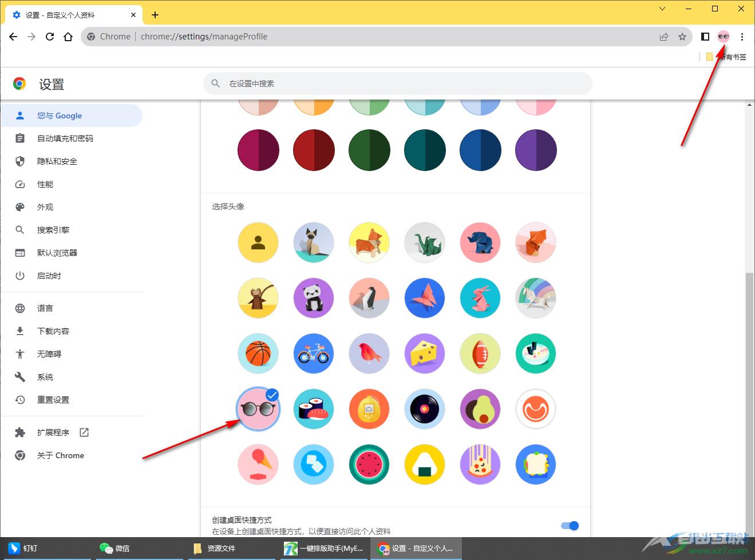
Task: Open 无障碍 settings
Action: click(x=72, y=354)
